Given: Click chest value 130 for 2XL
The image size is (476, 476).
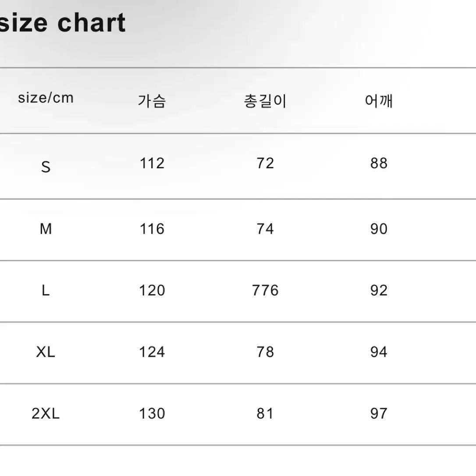Looking at the screenshot, I should (152, 413).
